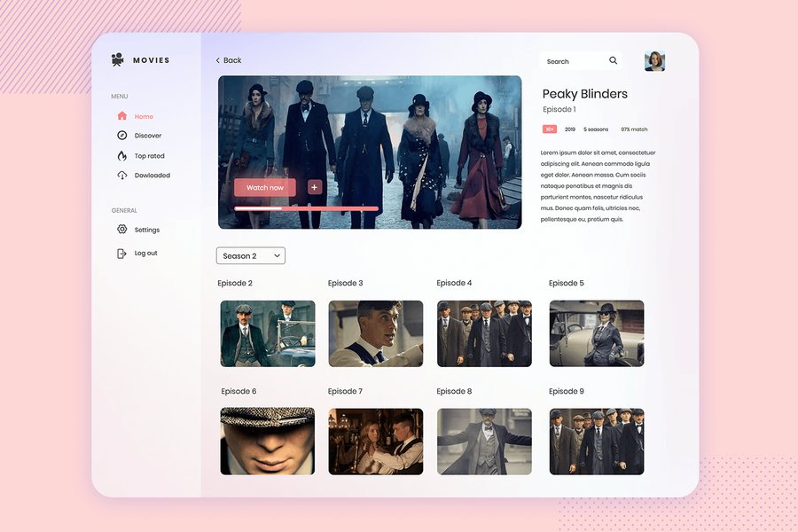The width and height of the screenshot is (798, 532).
Task: Click the MOVIES brand title
Action: tap(151, 60)
